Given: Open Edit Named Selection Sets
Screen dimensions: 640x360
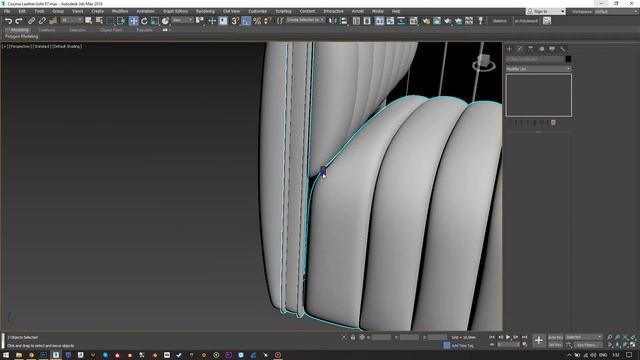Looking at the screenshot, I should [280, 21].
